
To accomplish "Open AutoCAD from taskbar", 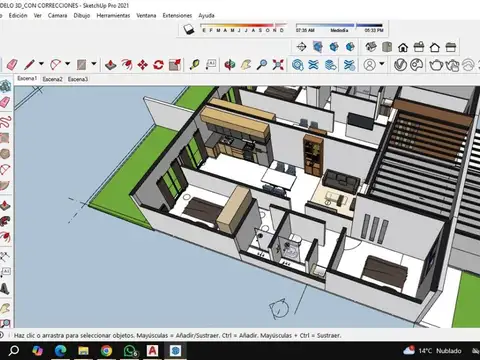I will click(x=152, y=350).
